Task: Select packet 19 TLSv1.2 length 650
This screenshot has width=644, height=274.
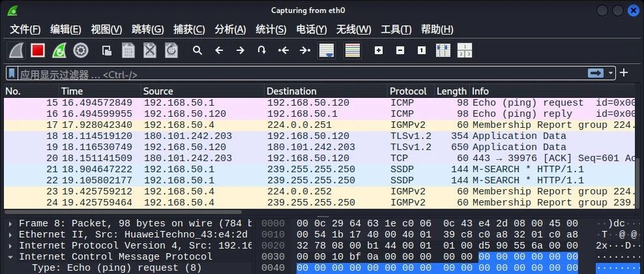Action: pyautogui.click(x=319, y=147)
